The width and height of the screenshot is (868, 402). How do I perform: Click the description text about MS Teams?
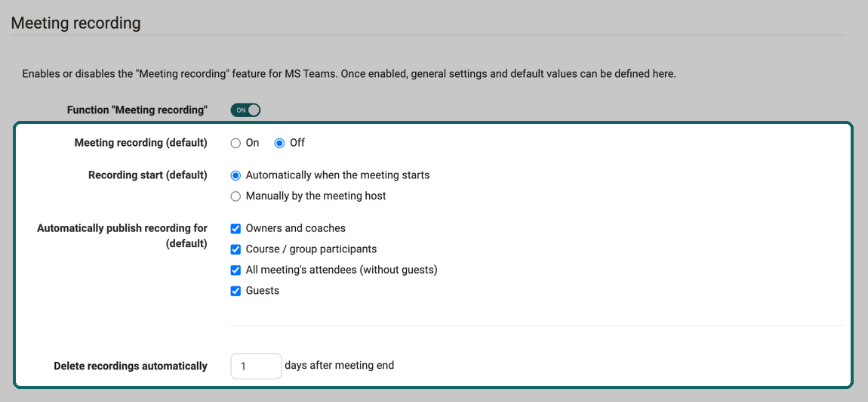click(x=349, y=74)
